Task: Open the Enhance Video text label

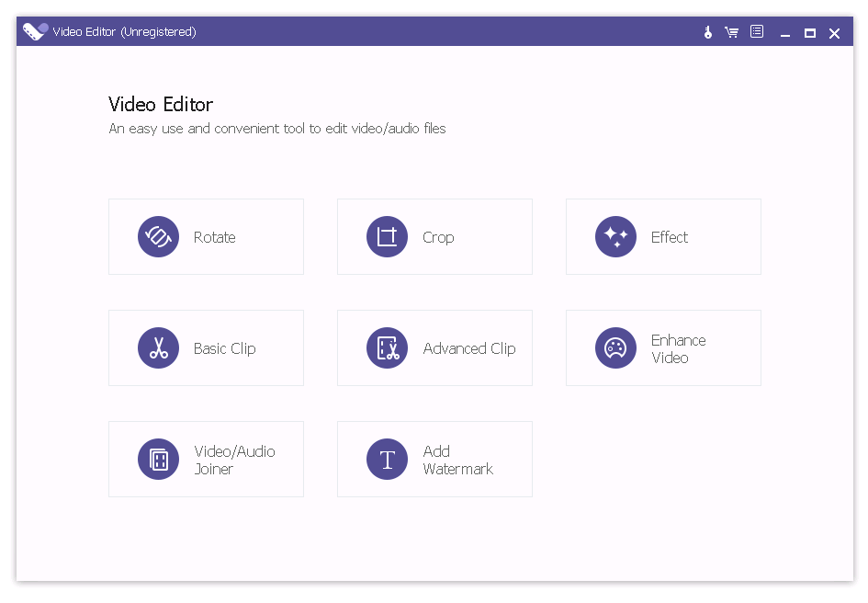Action: click(678, 348)
